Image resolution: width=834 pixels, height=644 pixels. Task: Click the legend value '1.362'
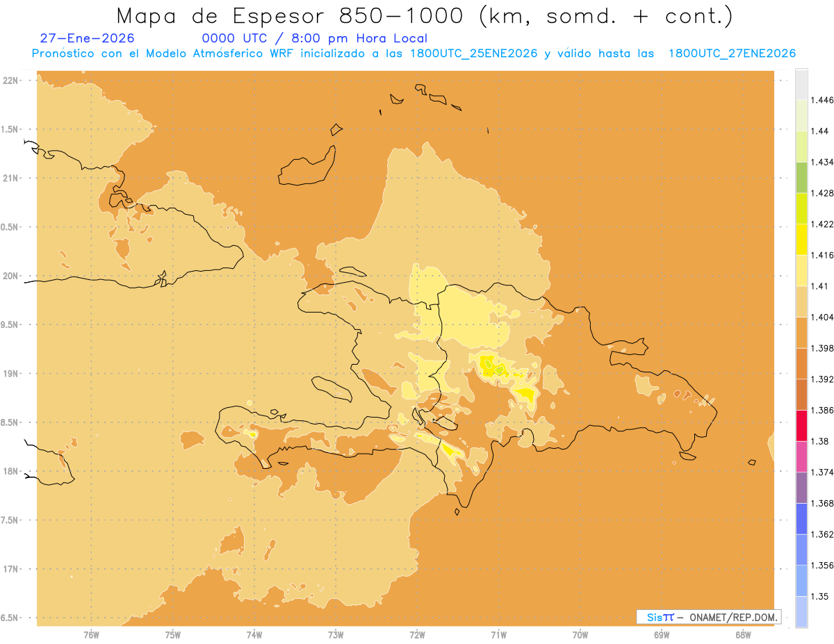[822, 534]
